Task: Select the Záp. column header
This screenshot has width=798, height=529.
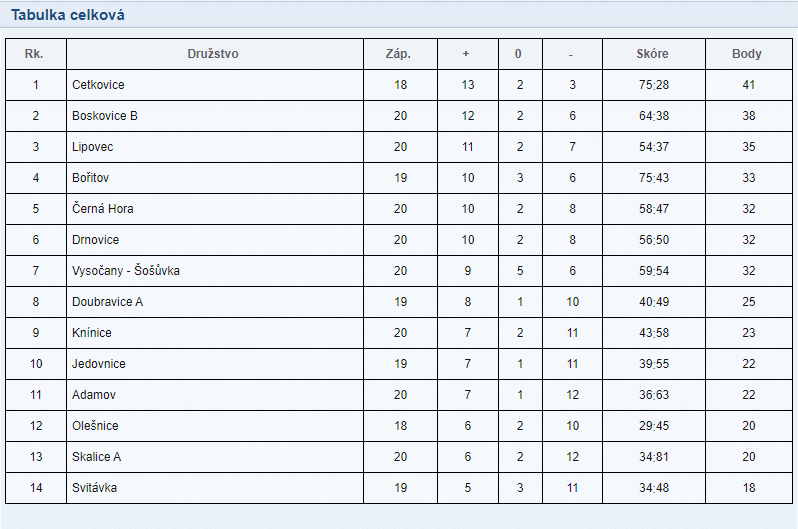Action: point(398,54)
